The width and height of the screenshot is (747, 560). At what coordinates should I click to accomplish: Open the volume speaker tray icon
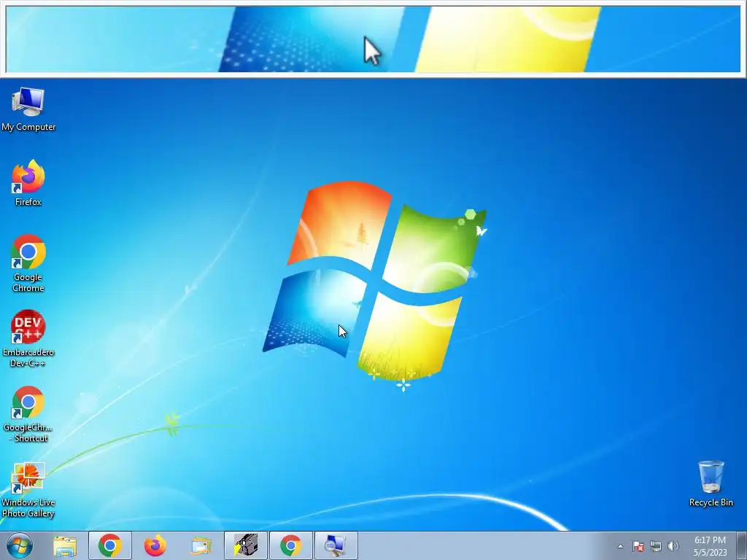pos(673,546)
